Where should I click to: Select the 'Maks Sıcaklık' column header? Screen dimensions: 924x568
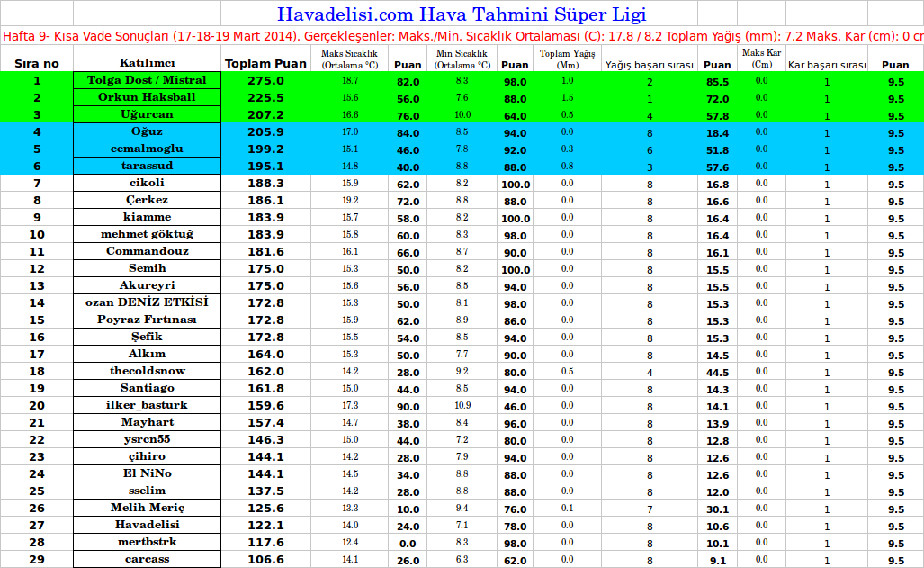[349, 59]
